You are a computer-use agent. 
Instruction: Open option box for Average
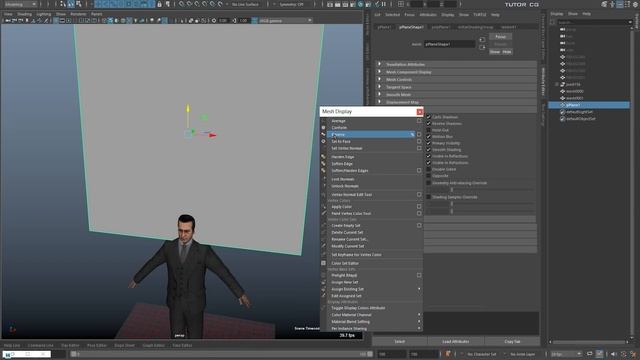coord(419,121)
